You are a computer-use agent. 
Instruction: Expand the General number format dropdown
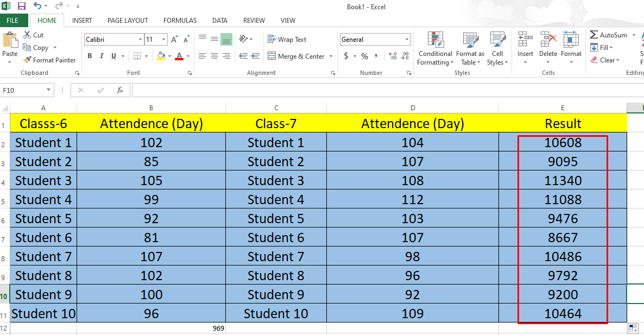407,40
